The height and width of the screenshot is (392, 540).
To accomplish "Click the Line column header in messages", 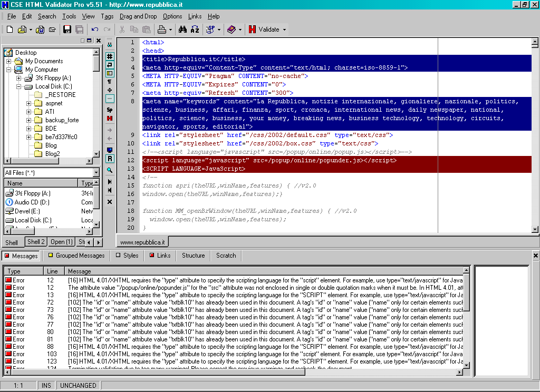I will pyautogui.click(x=52, y=271).
